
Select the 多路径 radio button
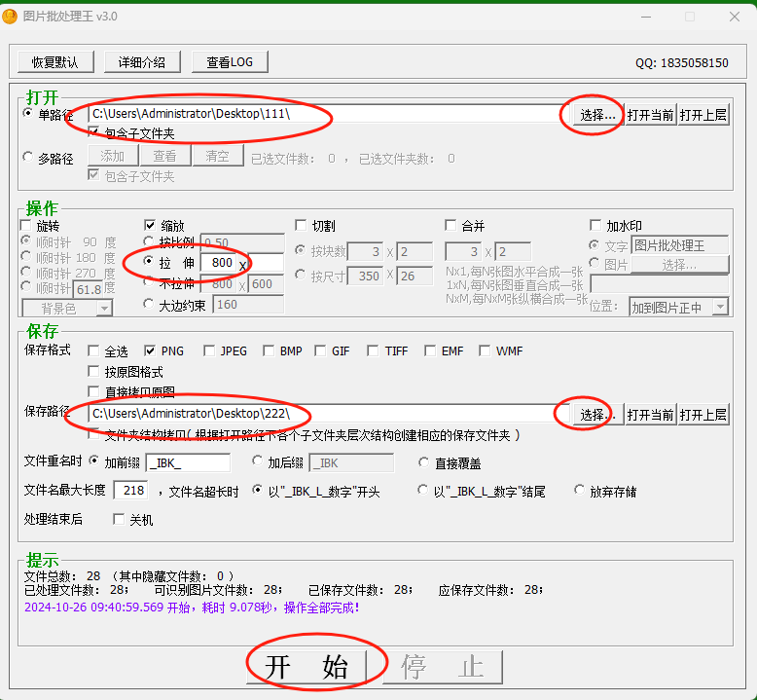(27, 158)
